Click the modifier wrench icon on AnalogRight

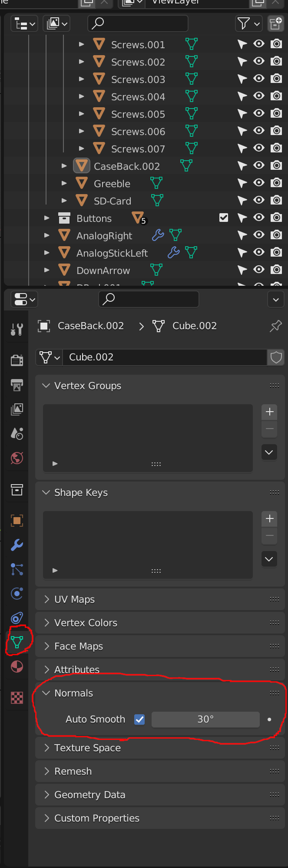pyautogui.click(x=158, y=235)
